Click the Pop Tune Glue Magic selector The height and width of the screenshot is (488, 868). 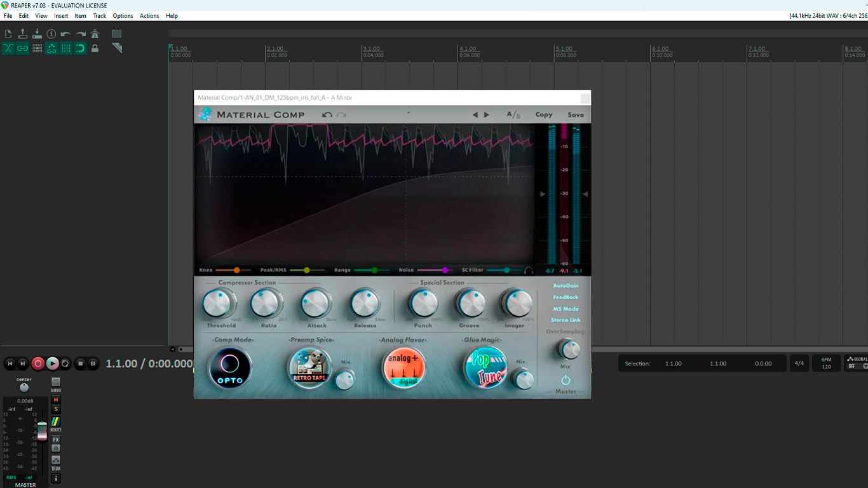485,368
